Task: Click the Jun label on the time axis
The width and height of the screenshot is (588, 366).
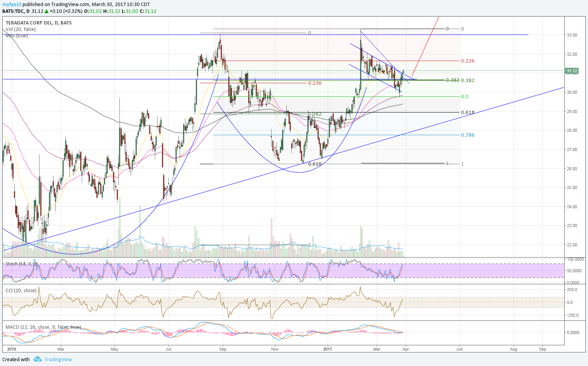Action: [x=460, y=349]
